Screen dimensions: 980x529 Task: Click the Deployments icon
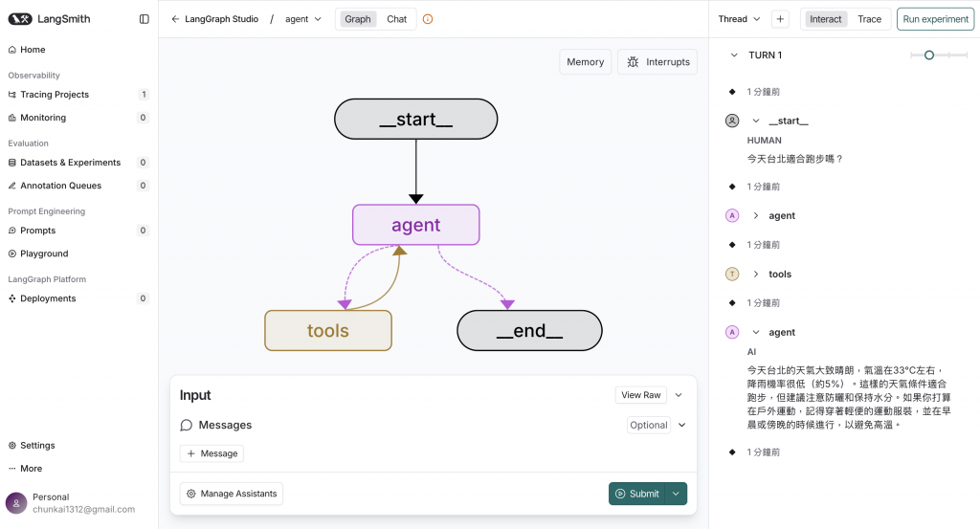(11, 298)
